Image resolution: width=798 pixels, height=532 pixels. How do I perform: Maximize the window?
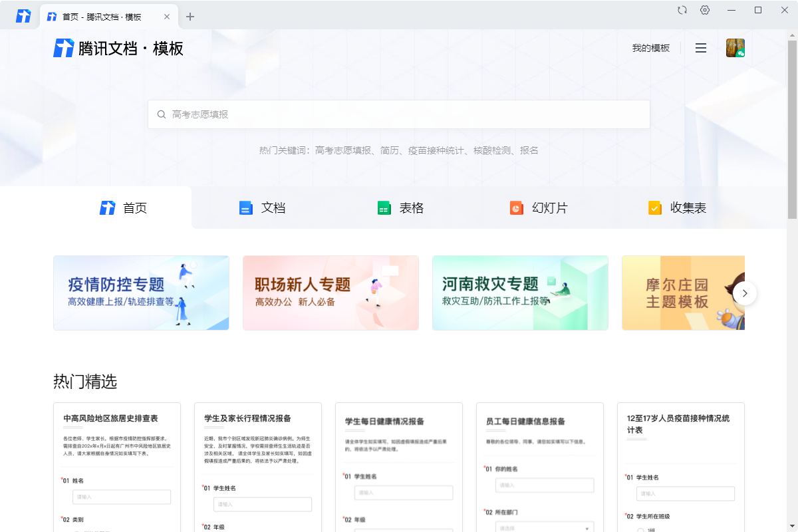[x=758, y=10]
